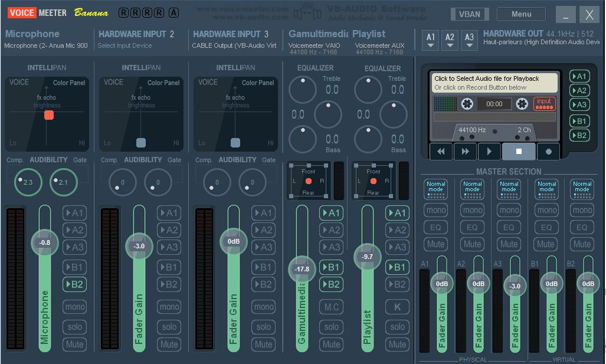Select input device for Hardware Input 2
Viewport: 606px width, 364px height.
pyautogui.click(x=125, y=45)
